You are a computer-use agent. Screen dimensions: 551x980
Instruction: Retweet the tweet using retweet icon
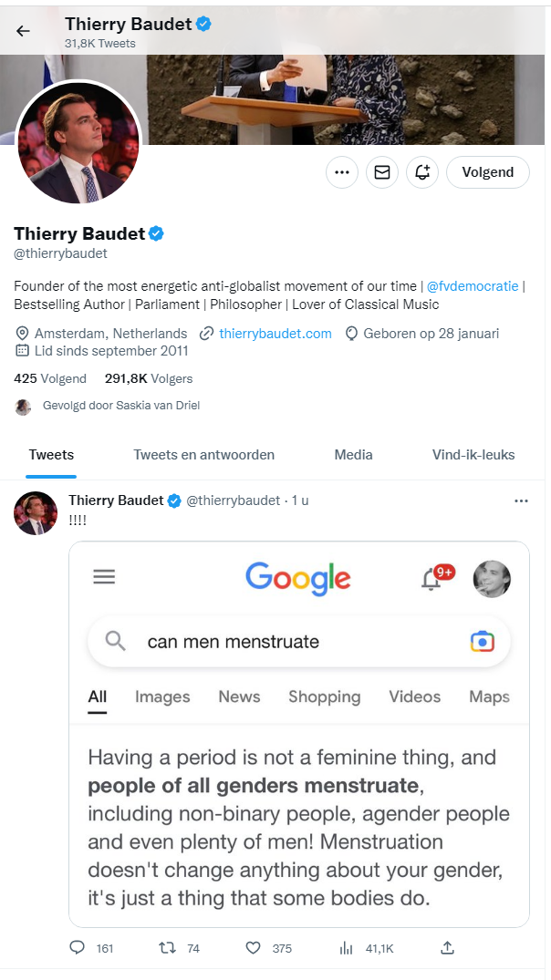click(x=167, y=948)
